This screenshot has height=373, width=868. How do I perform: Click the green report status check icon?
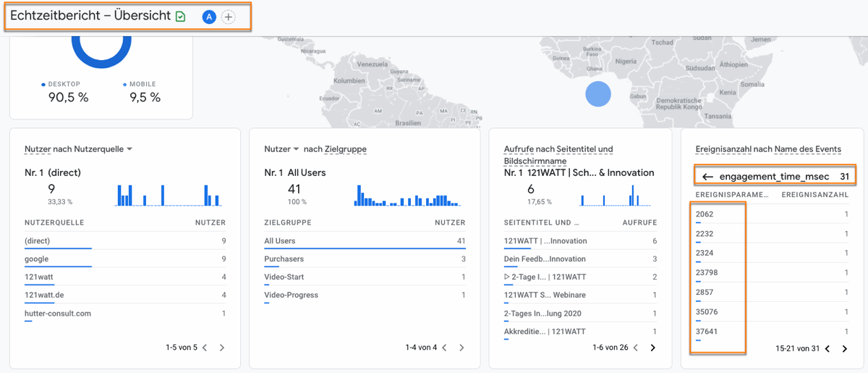point(181,17)
